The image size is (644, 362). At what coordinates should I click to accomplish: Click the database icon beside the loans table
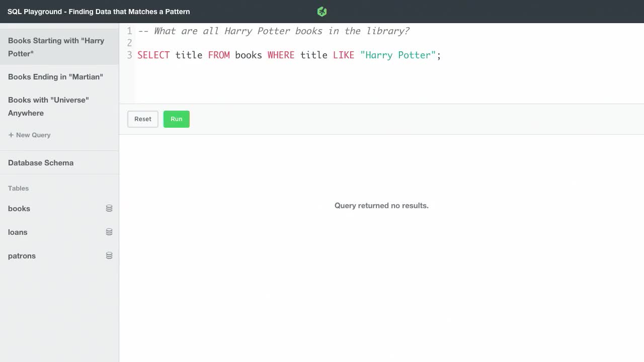point(109,231)
